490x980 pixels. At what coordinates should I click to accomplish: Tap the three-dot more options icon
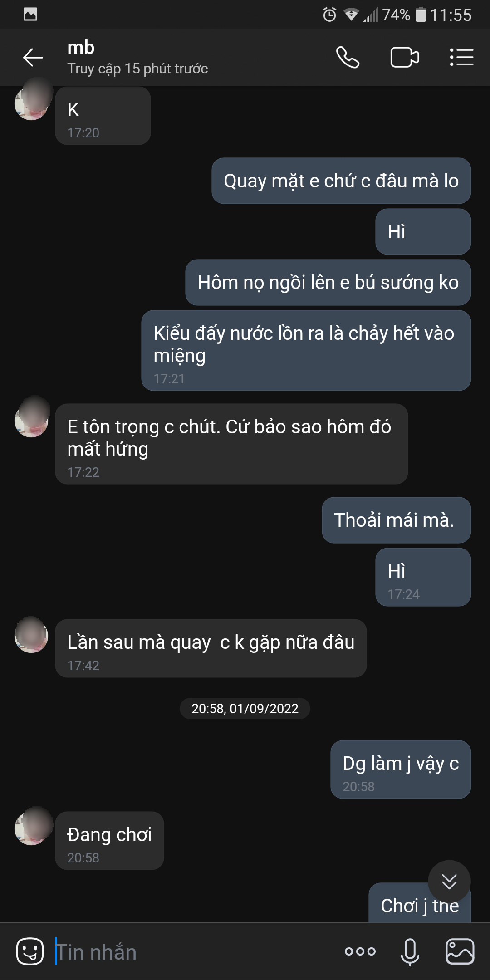pyautogui.click(x=360, y=951)
